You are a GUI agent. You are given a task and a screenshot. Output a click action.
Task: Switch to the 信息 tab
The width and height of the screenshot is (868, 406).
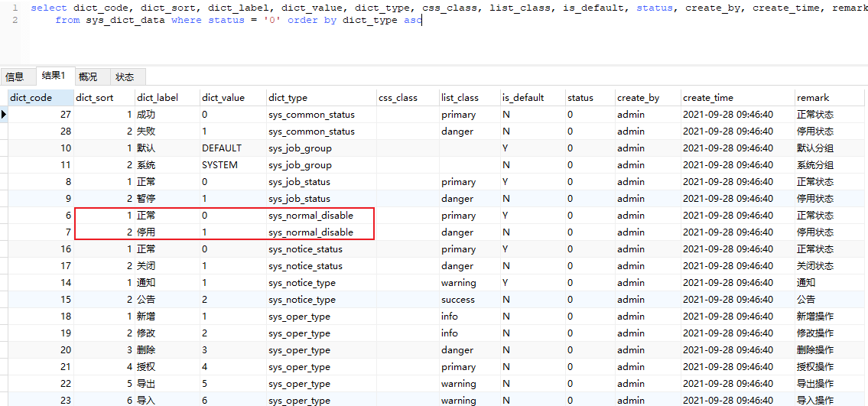click(15, 76)
